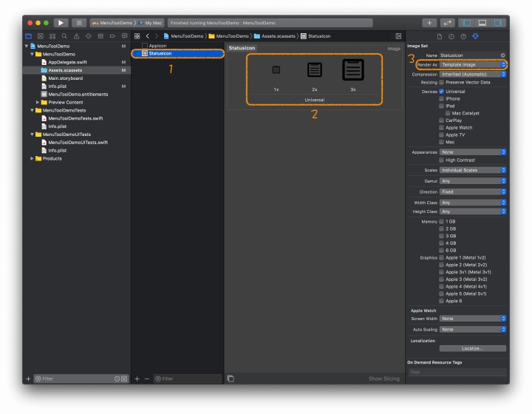The width and height of the screenshot is (532, 414).
Task: Choose My Mac run destination
Action: [151, 23]
